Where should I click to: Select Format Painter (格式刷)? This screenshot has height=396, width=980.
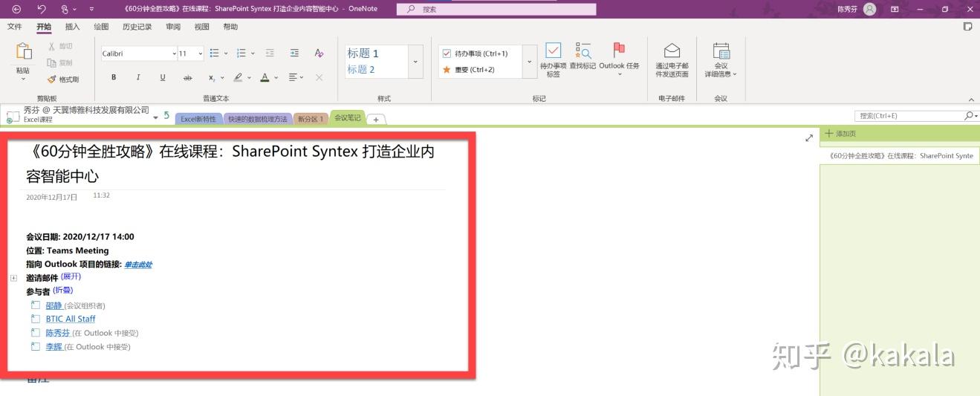point(63,79)
